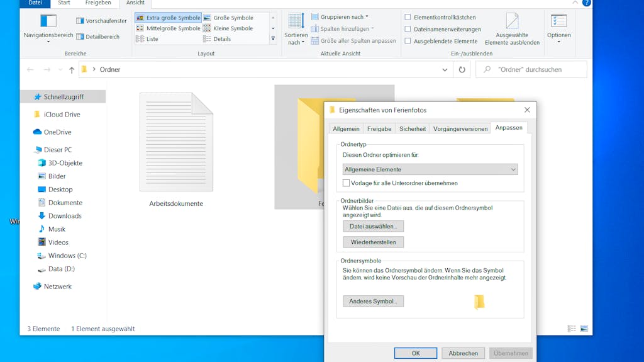Expand the layout gallery more arrow
This screenshot has height=362, width=644.
coord(273,39)
